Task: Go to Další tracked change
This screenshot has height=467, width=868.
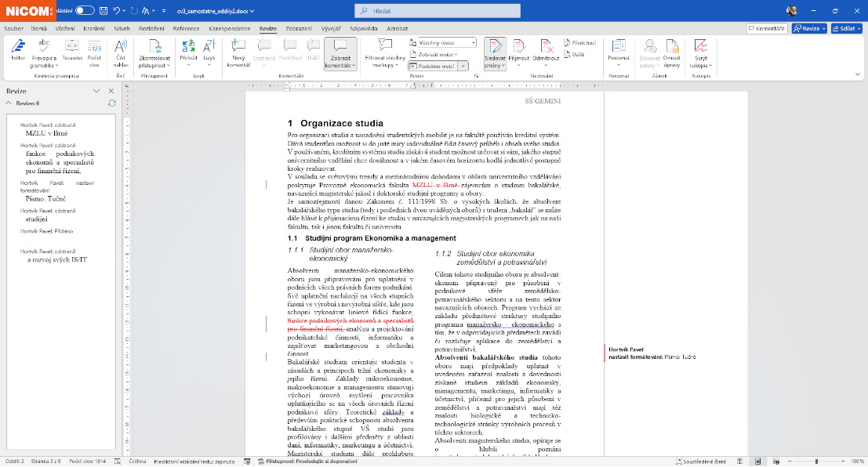Action: pyautogui.click(x=573, y=54)
